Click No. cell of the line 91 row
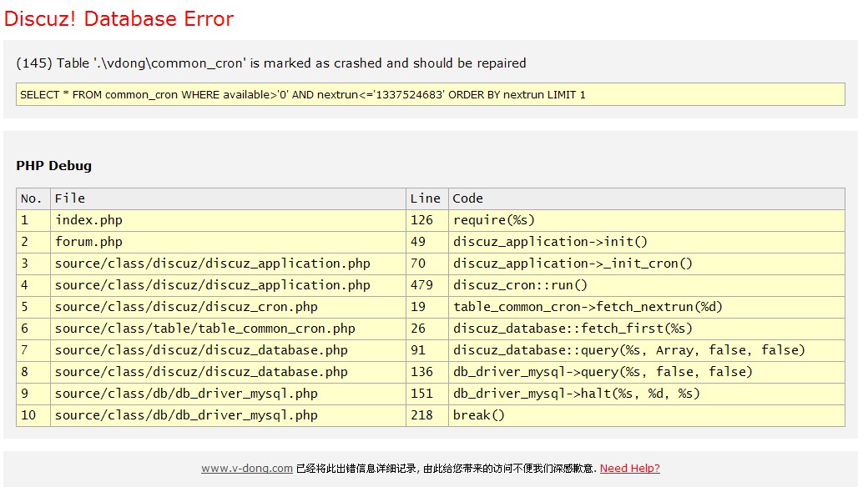868x492 pixels. tap(33, 350)
